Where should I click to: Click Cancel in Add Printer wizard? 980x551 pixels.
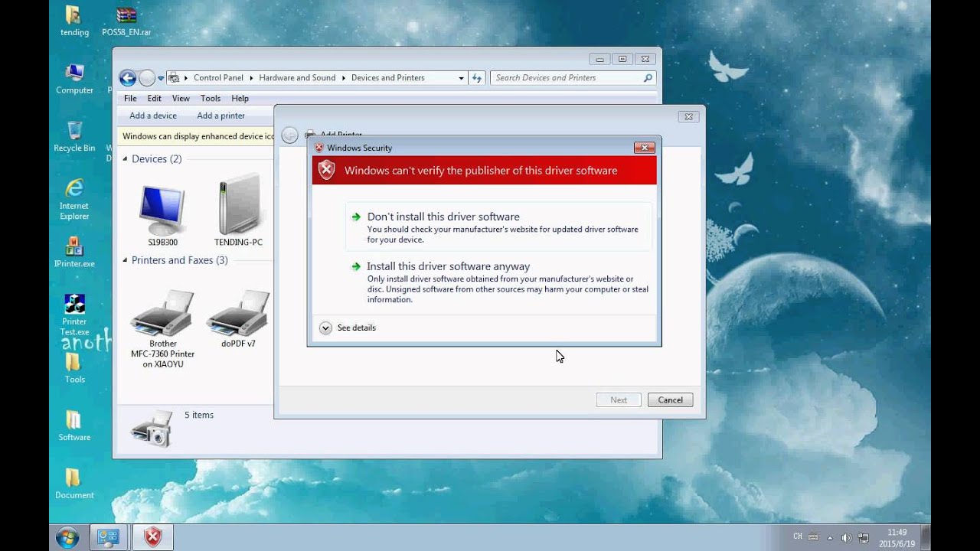670,400
